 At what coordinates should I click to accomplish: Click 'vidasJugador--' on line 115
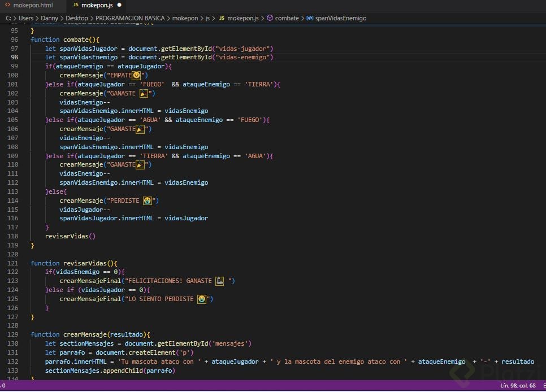pos(85,210)
